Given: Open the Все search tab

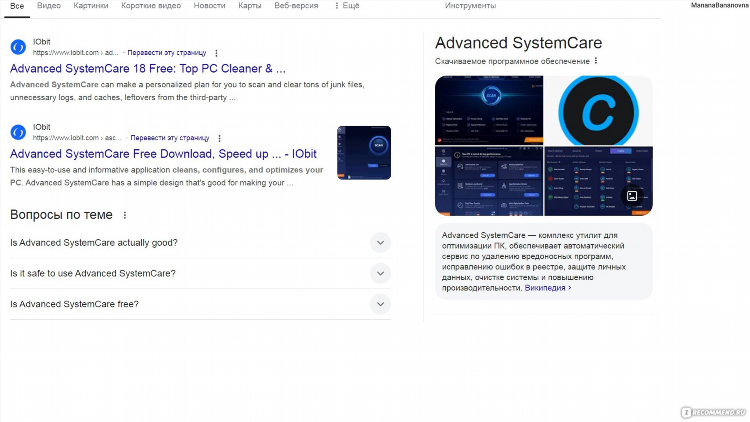Looking at the screenshot, I should point(17,6).
